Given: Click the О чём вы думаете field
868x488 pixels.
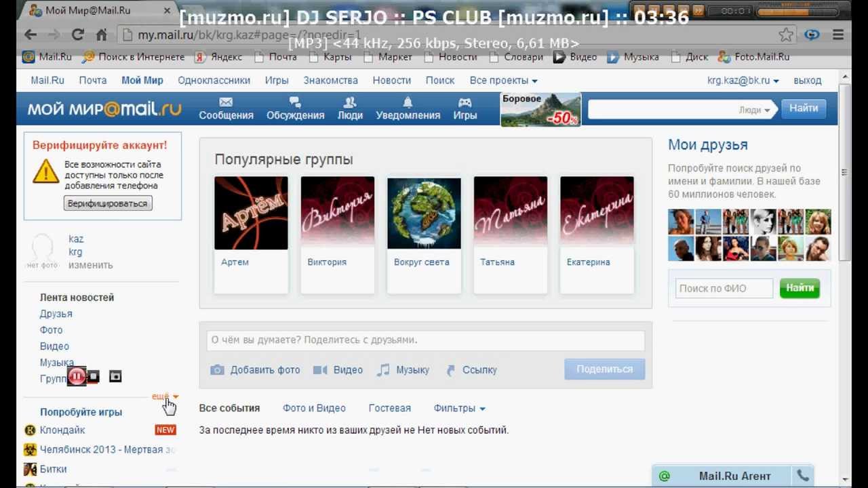Looking at the screenshot, I should coord(426,340).
